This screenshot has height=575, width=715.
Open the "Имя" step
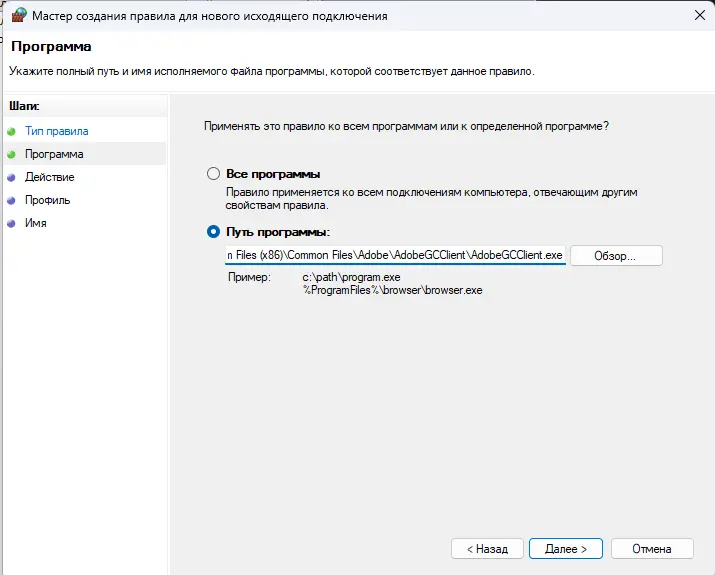tap(36, 223)
